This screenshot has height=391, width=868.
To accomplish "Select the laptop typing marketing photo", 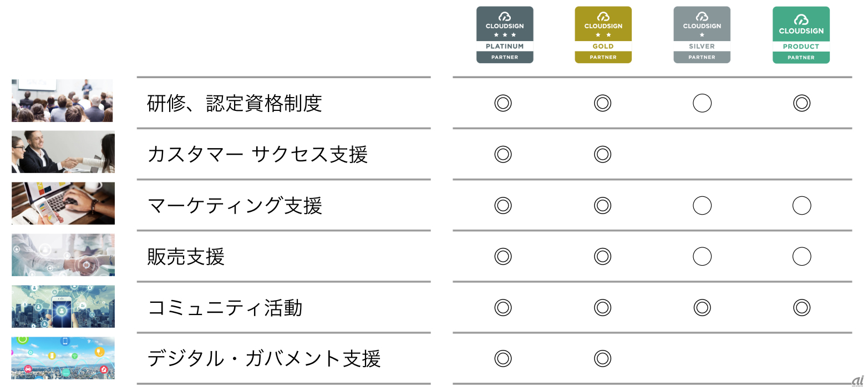I will [x=63, y=204].
